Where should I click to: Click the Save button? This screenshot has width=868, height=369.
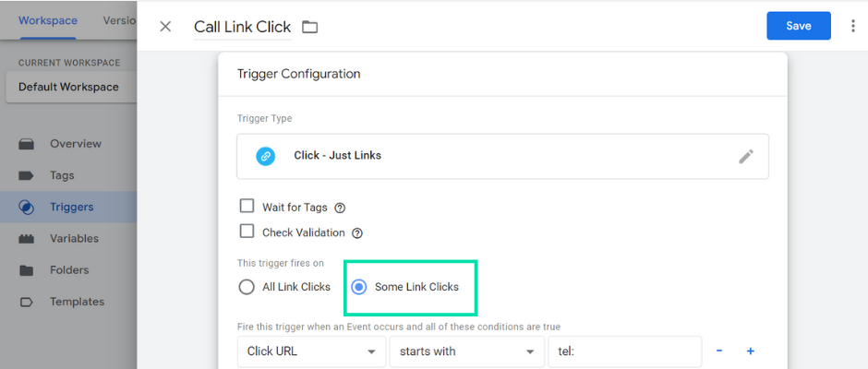pos(798,26)
